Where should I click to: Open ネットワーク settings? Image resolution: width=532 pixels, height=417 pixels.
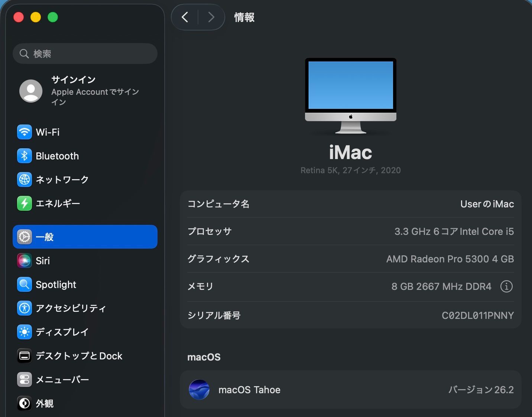[x=61, y=180]
